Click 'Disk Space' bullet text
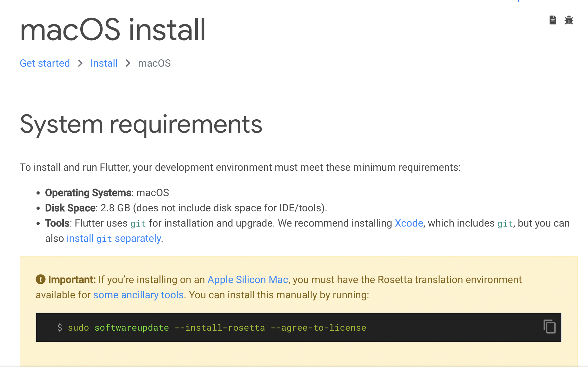The image size is (588, 370). tap(70, 208)
